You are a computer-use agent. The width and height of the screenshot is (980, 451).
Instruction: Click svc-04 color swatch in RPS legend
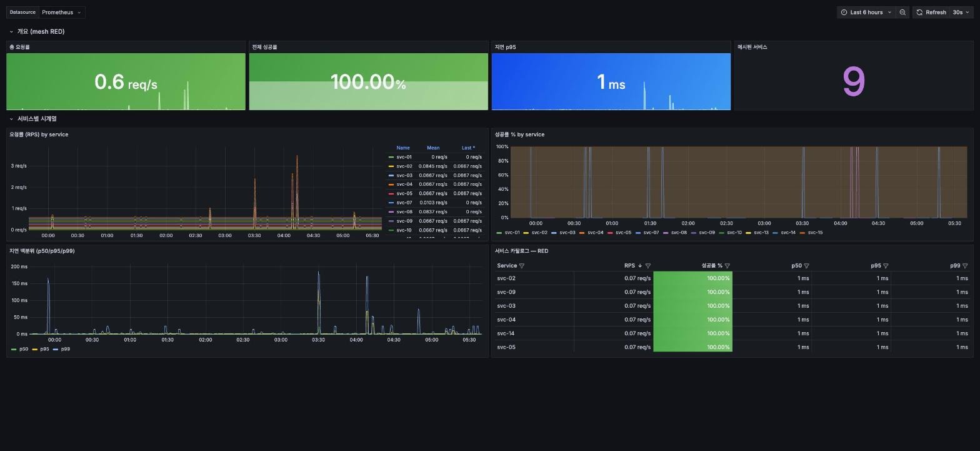point(391,185)
